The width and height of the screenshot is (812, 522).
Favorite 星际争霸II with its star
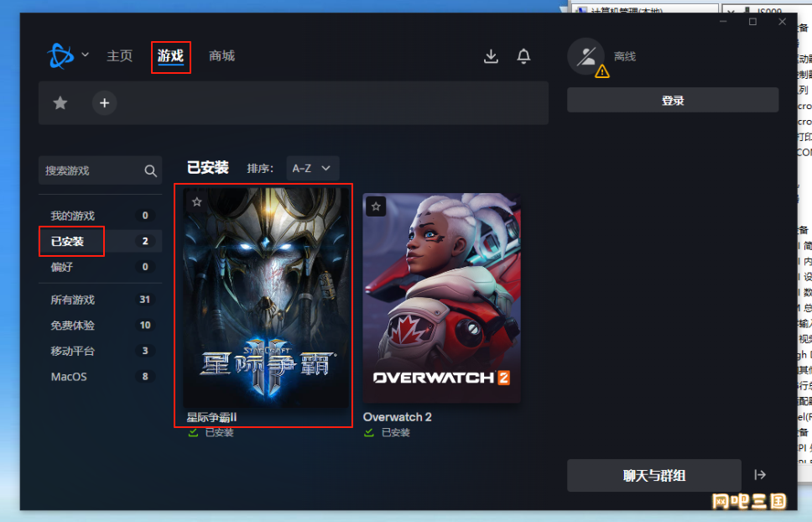click(x=197, y=202)
